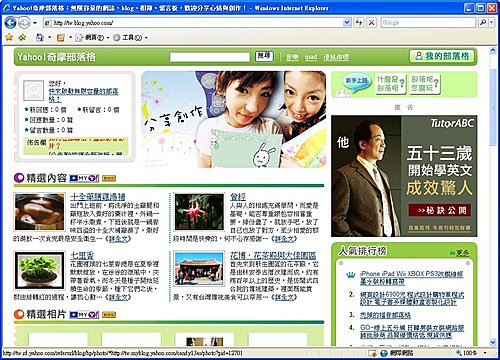The image size is (500, 360).
Task: Click 詳全文 under the 七里香 article
Action: click(118, 297)
